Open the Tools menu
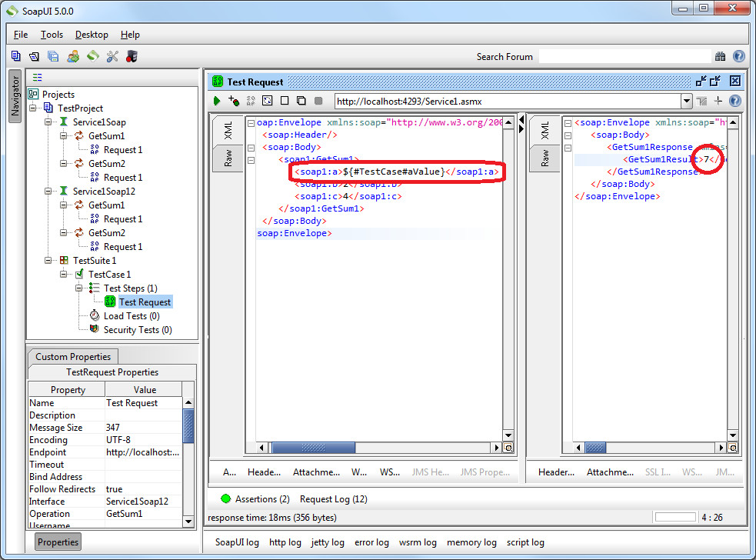This screenshot has width=756, height=560. (x=52, y=35)
